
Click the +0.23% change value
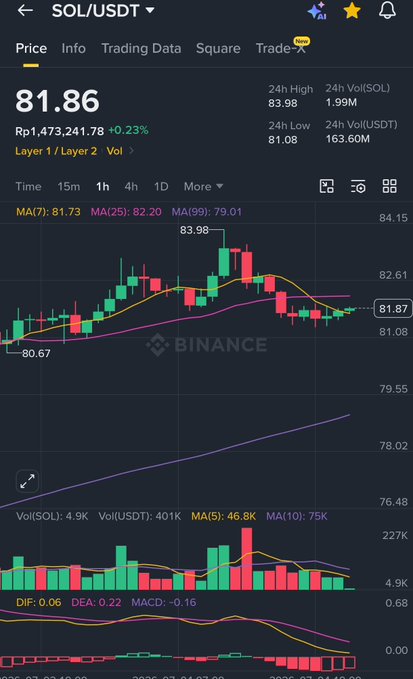pos(128,130)
